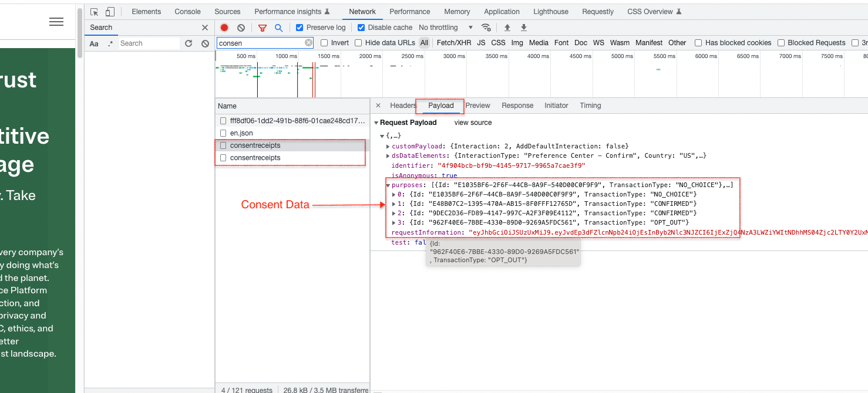Select the Fetch/XHR filter button

[453, 42]
